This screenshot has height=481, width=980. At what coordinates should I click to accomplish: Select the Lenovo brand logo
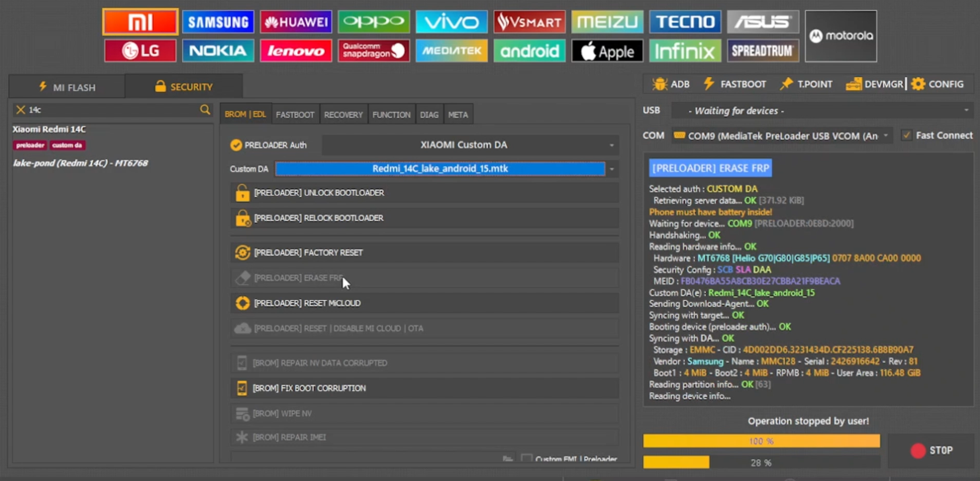click(296, 51)
